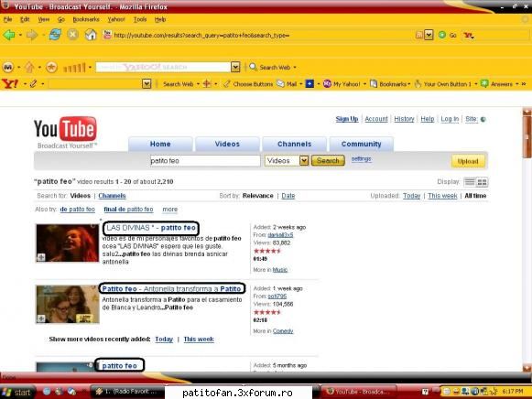Viewport: 532px width, 399px height.
Task: Click in the YouTube search field containing patito feo
Action: coord(205,161)
